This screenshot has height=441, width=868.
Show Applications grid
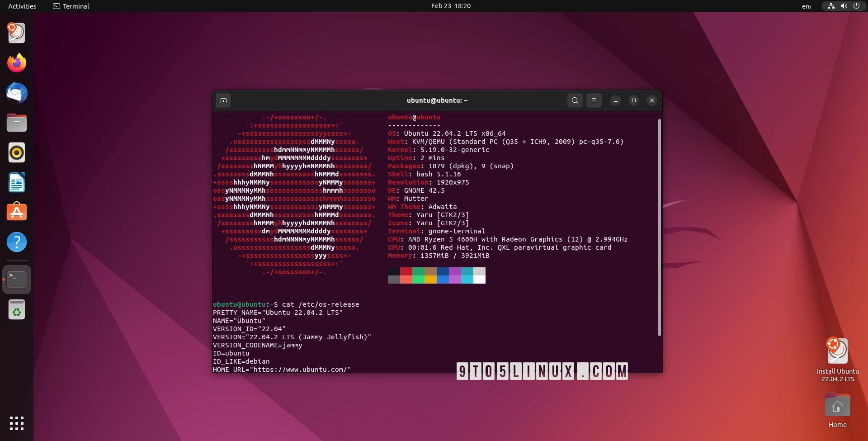(17, 424)
